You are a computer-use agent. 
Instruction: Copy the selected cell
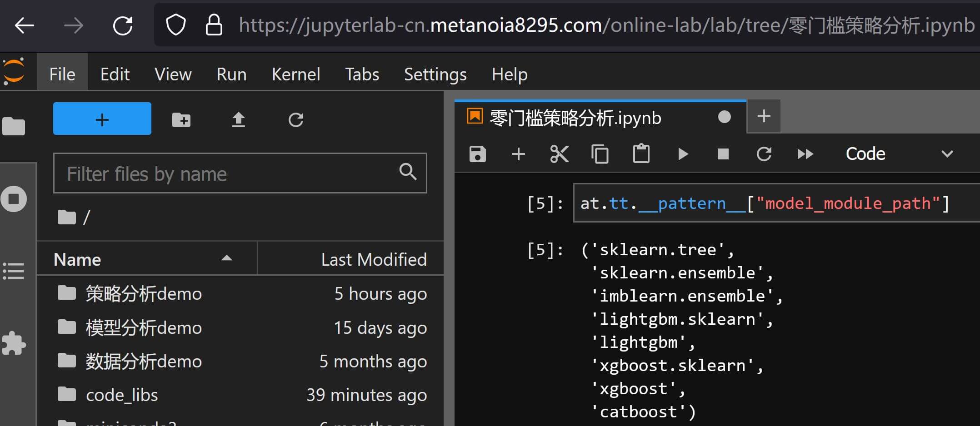pyautogui.click(x=600, y=154)
